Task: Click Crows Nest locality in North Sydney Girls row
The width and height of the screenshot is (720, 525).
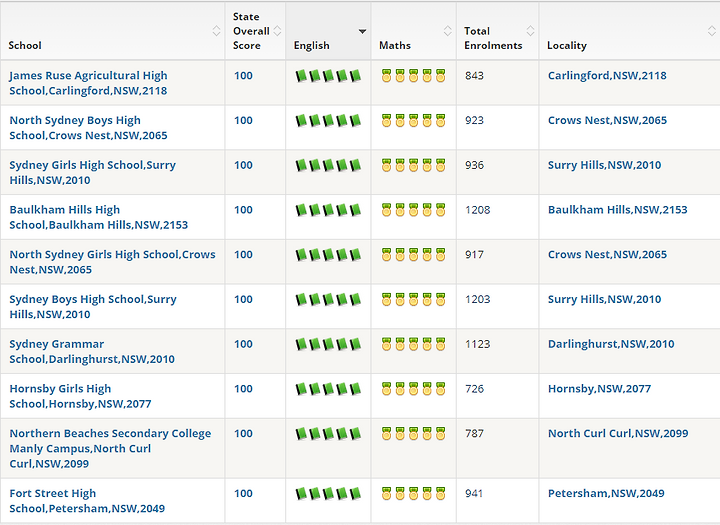Action: point(607,254)
